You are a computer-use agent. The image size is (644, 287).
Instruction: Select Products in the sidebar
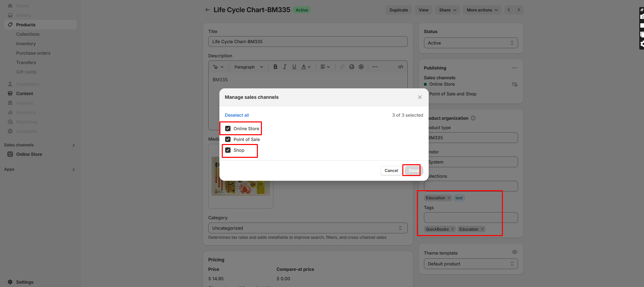(41, 25)
